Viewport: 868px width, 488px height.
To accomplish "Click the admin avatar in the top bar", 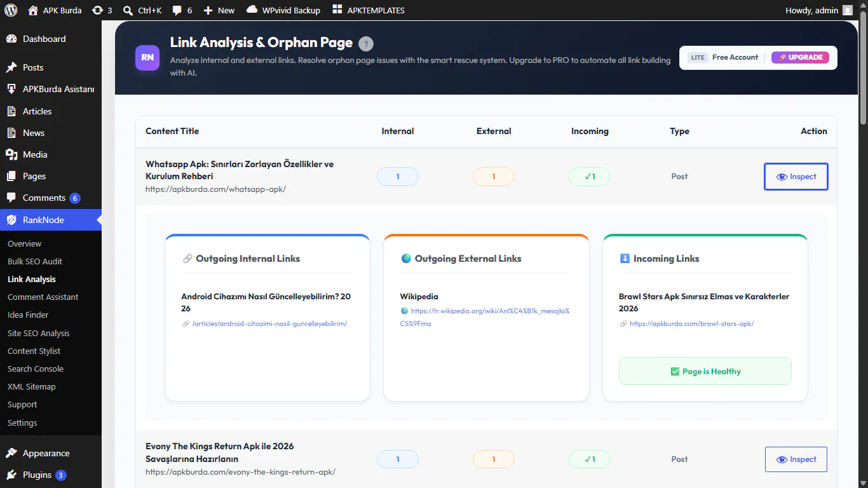I will pyautogui.click(x=848, y=10).
